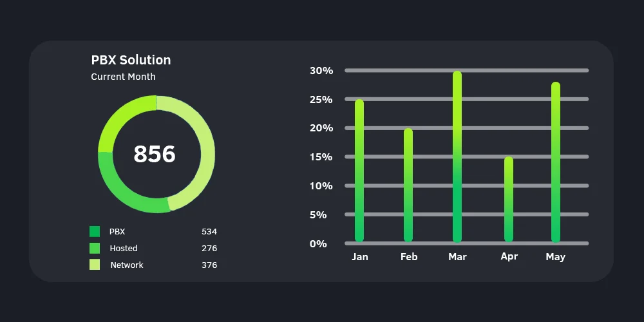Click the Jan axis label
This screenshot has height=322, width=644.
(x=360, y=257)
